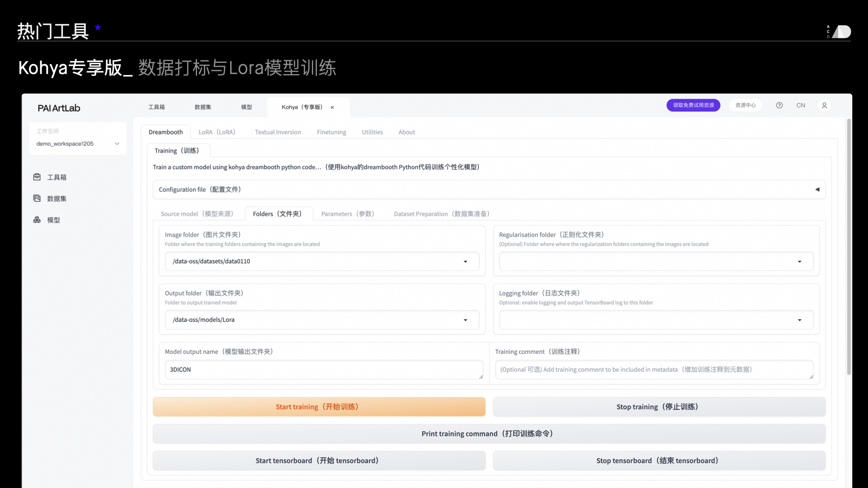Click the page vertical scrollbar
This screenshot has height=488, width=868.
point(849,246)
